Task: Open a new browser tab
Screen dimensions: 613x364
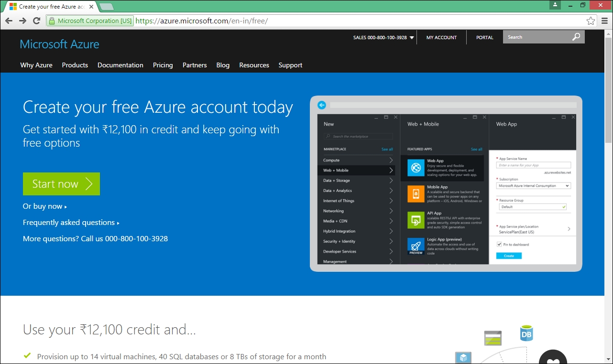Action: [x=106, y=7]
